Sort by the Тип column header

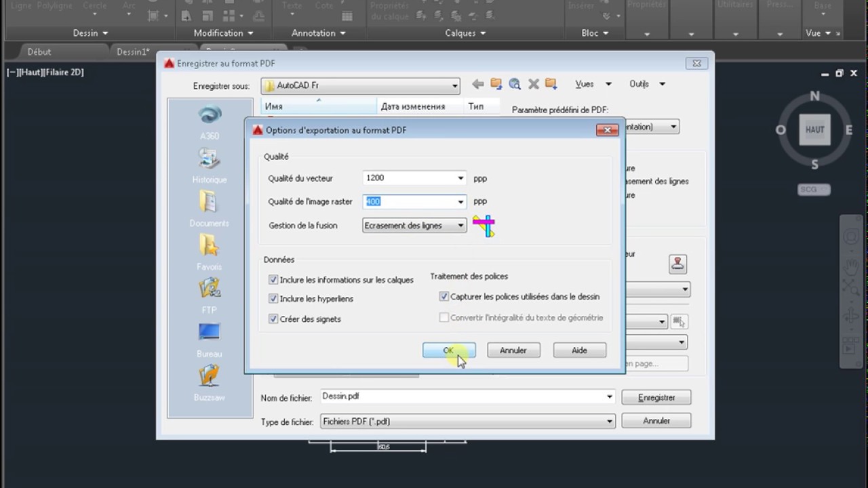coord(481,106)
